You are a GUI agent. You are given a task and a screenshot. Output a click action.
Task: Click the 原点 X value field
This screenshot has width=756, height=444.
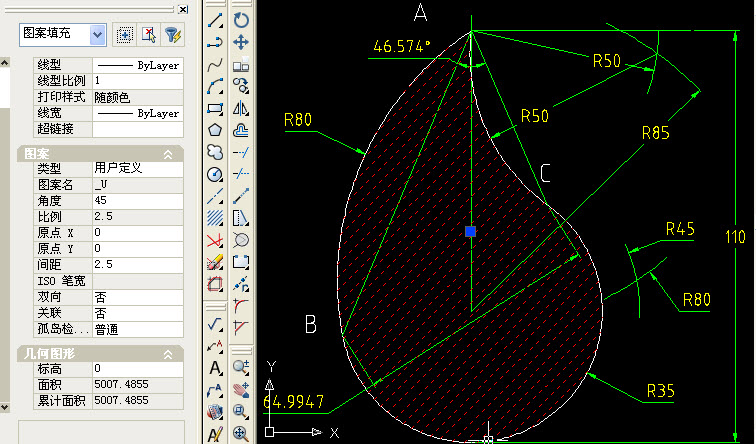(138, 233)
